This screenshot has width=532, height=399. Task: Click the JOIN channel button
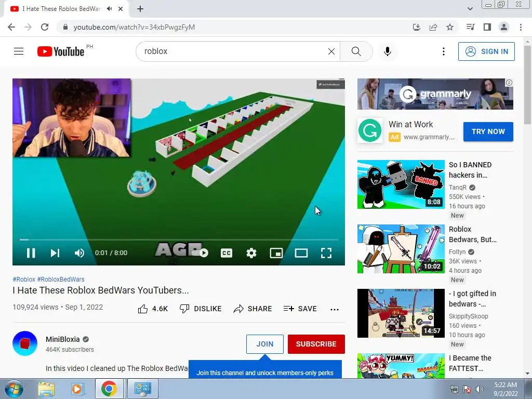point(264,344)
